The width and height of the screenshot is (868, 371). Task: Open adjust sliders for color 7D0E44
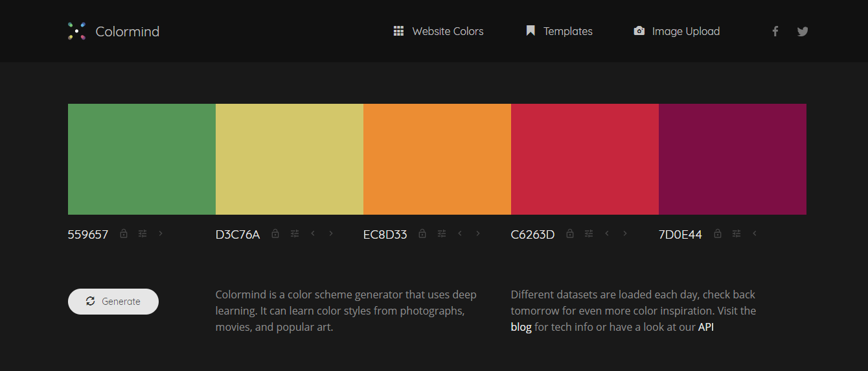coord(737,233)
